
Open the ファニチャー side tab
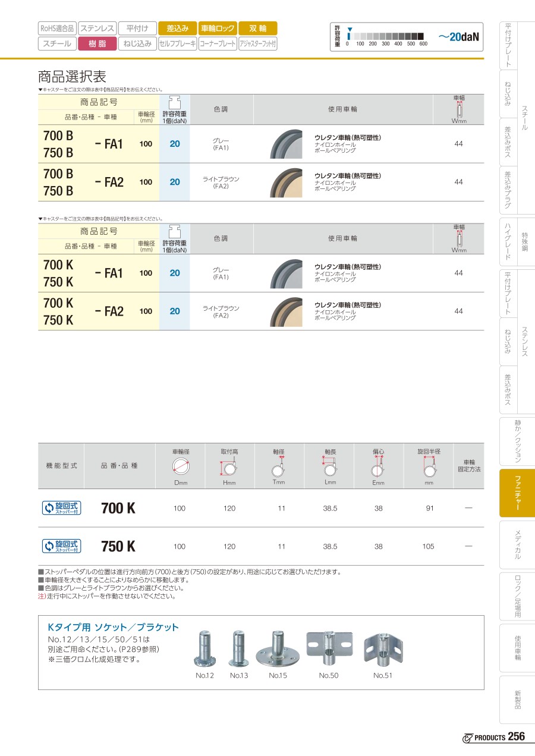coord(517,493)
